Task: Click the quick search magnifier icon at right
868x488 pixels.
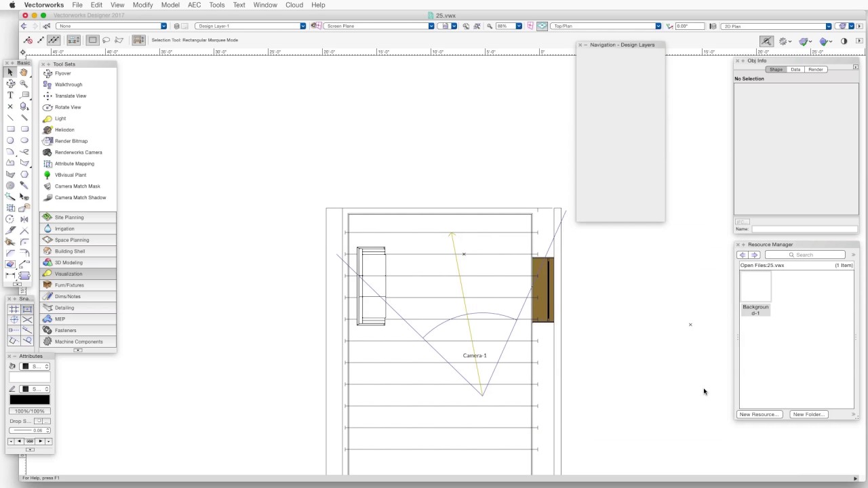Action: point(766,41)
